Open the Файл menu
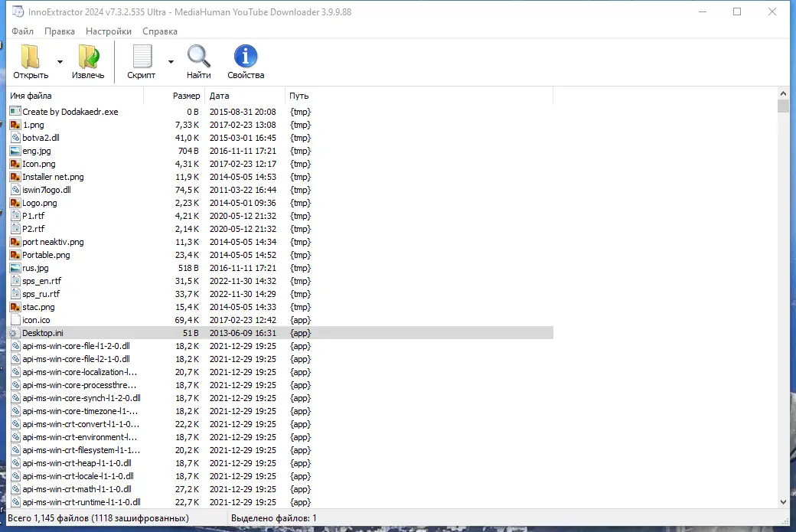Screen dimensions: 796x532 pos(23,31)
